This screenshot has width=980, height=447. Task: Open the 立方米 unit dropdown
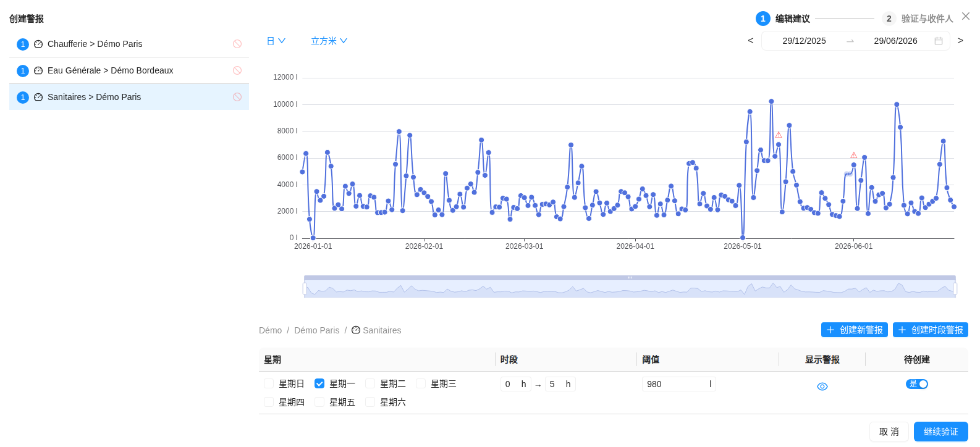[329, 41]
